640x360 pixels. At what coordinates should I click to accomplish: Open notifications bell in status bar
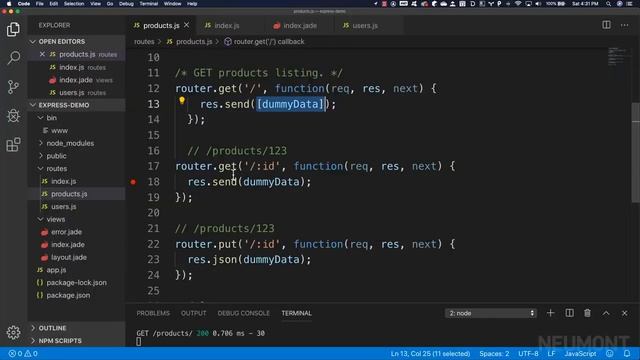(627, 353)
